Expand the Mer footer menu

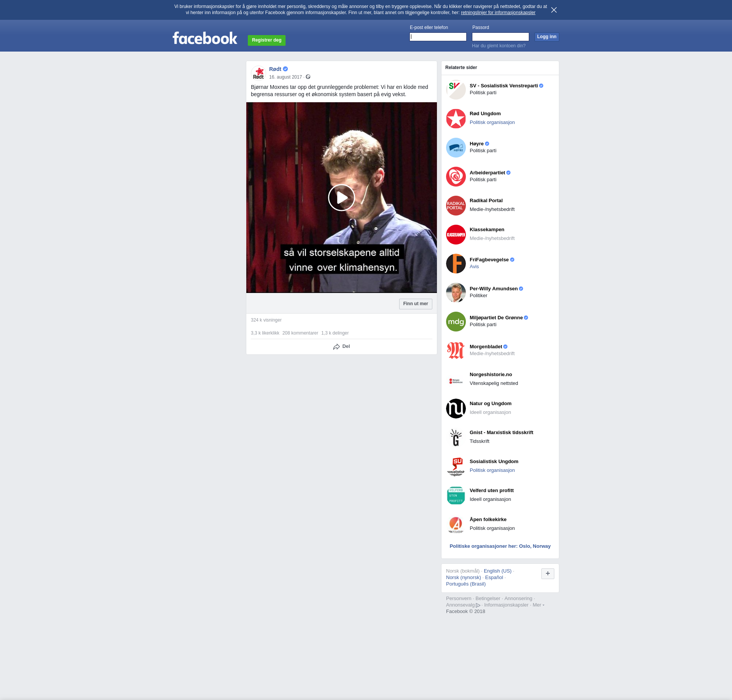(538, 605)
